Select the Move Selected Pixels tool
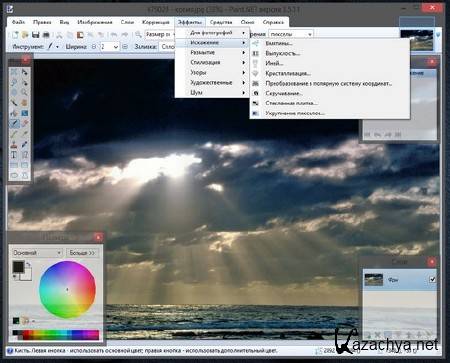This screenshot has height=363, width=450. point(25,72)
